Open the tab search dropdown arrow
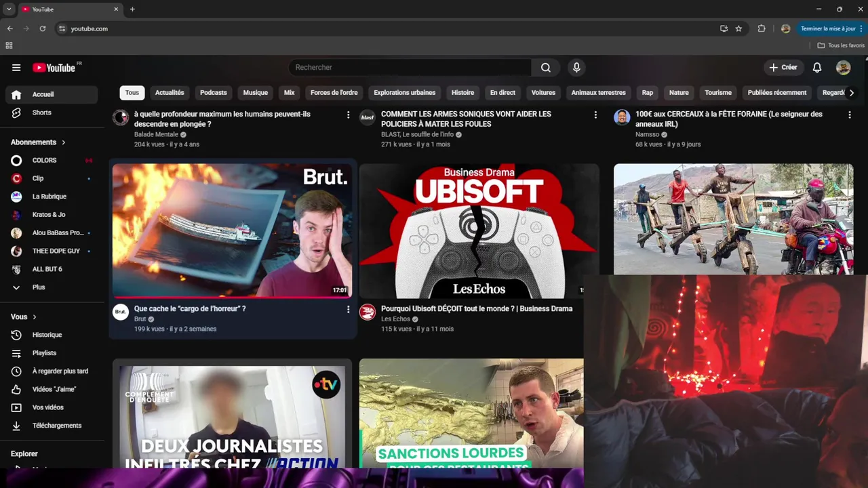Screen dimensions: 868x488 point(9,9)
